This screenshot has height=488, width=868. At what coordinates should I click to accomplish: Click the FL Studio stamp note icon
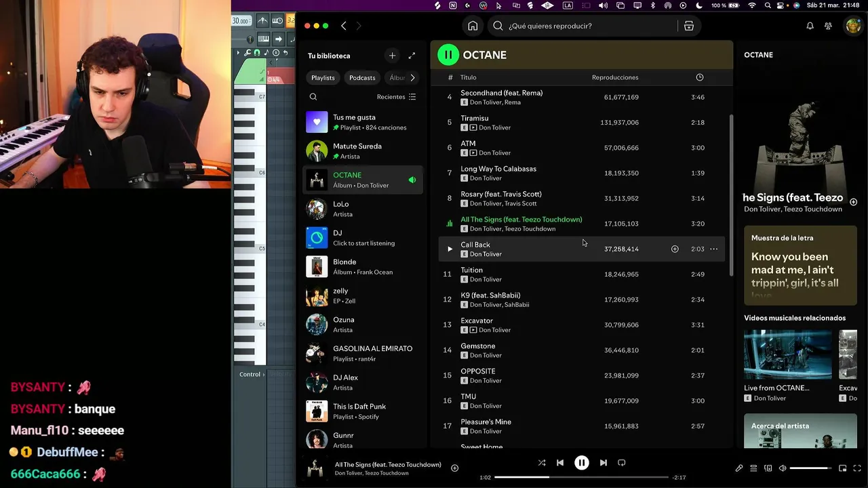point(267,53)
